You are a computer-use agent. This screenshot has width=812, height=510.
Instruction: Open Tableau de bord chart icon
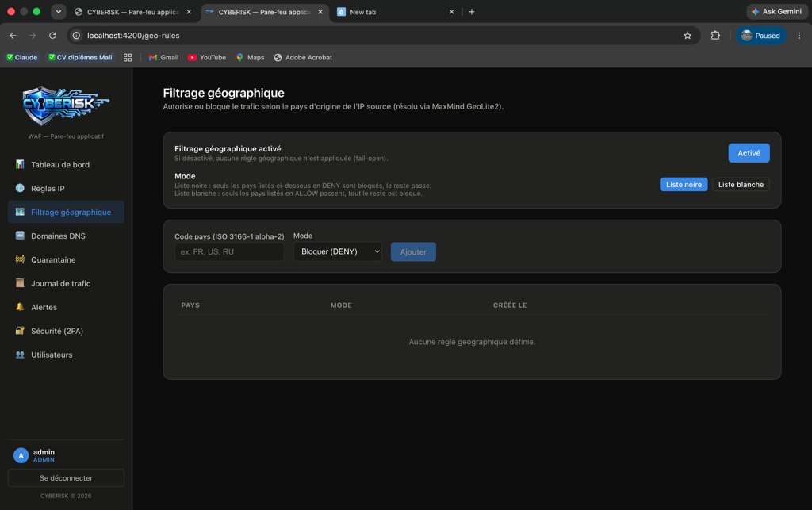tap(20, 164)
